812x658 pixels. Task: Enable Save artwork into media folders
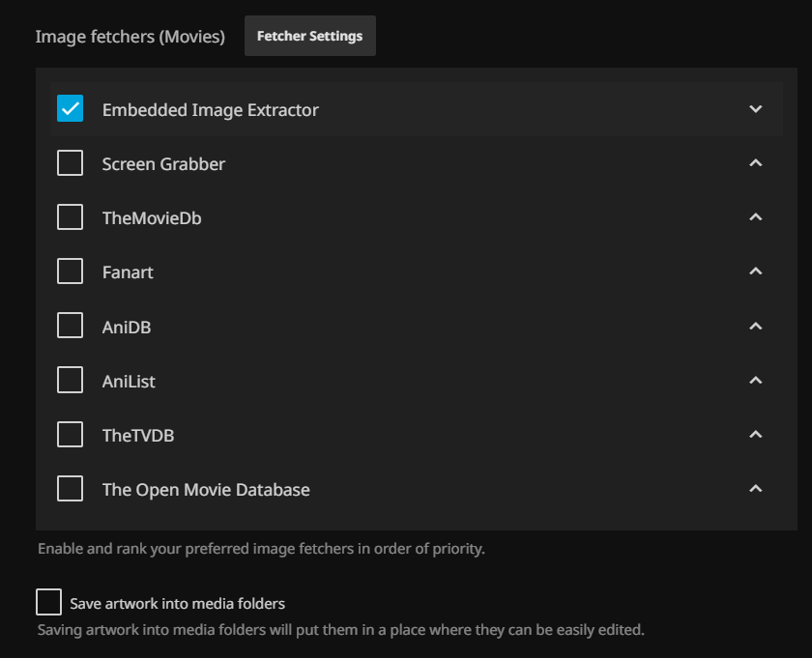click(x=48, y=603)
